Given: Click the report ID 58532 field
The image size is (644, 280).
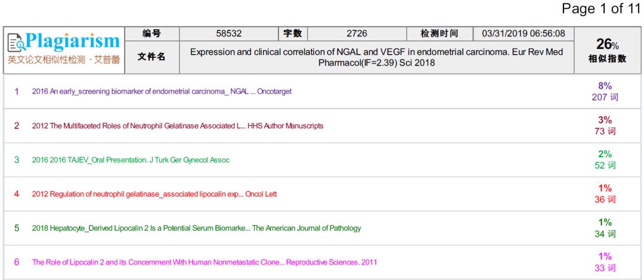Looking at the screenshot, I should pos(228,34).
